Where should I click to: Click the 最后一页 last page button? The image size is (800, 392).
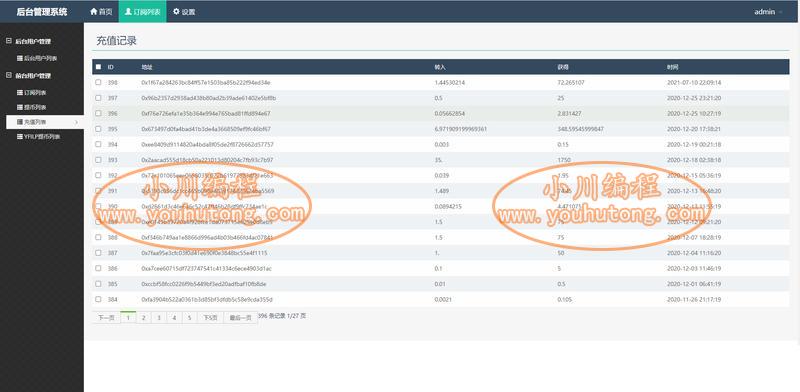tap(240, 317)
